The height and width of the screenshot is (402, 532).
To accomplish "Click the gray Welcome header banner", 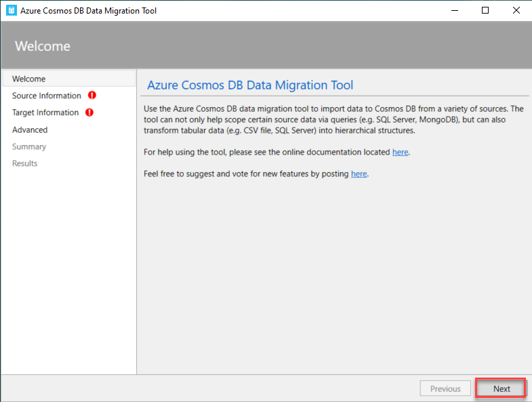I will point(266,46).
